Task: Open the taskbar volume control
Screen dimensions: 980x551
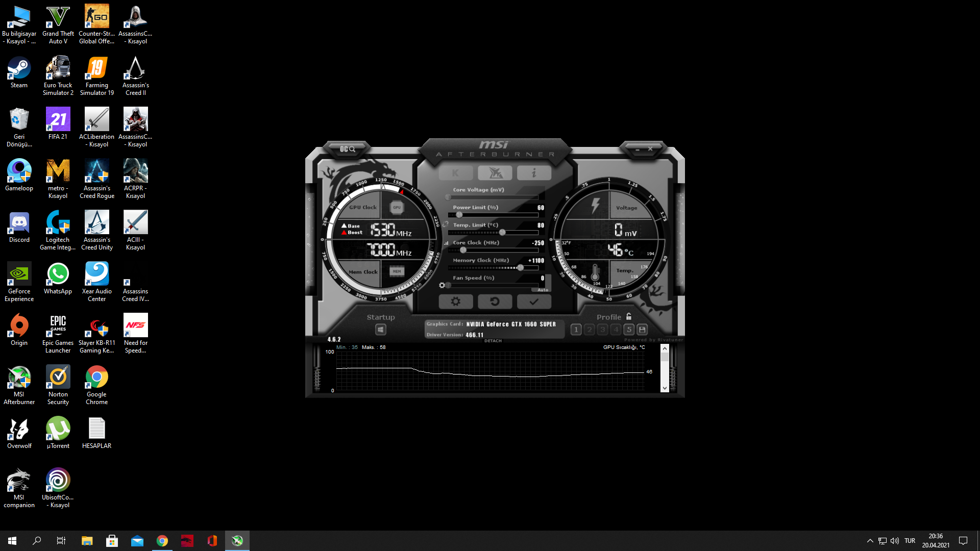Action: [x=895, y=541]
